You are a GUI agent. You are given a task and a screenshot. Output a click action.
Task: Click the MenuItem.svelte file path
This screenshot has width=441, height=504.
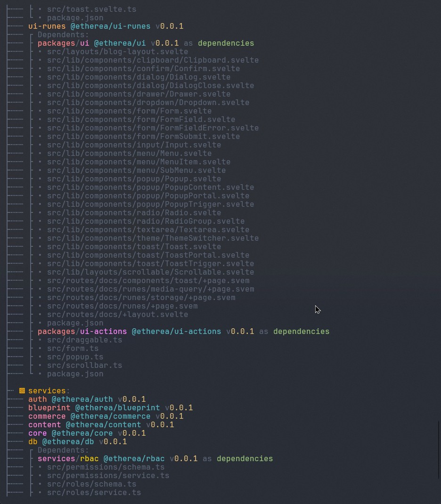(x=139, y=162)
